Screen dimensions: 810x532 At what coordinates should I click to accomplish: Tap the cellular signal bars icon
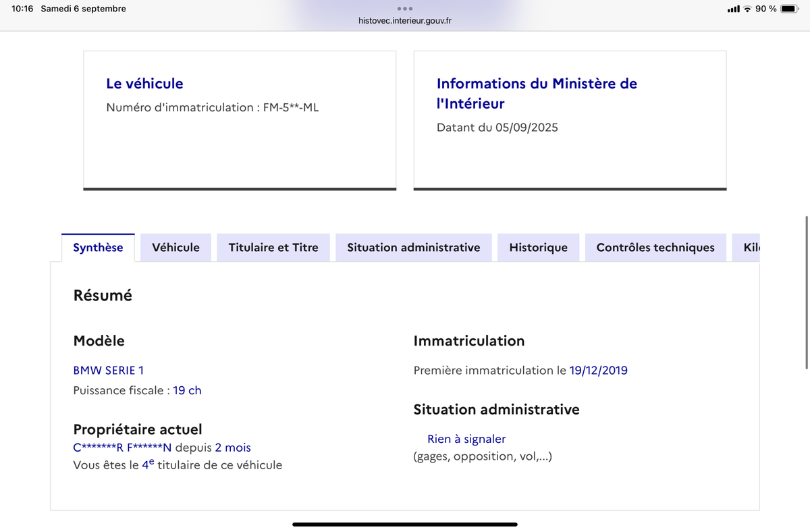(733, 9)
